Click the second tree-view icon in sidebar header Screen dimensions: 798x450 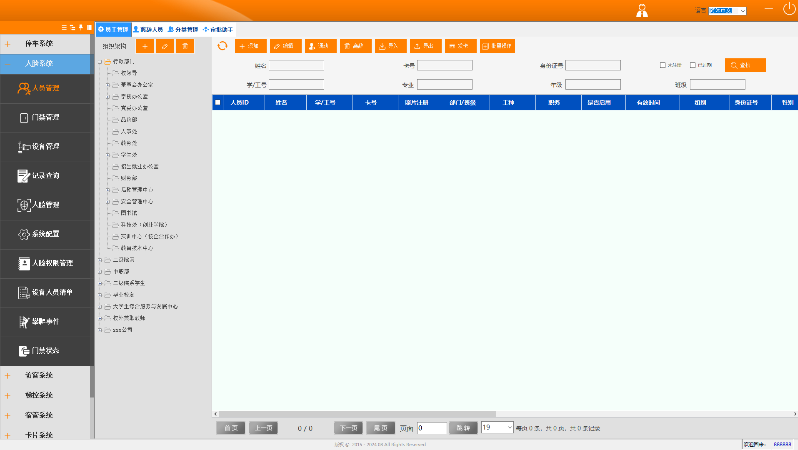click(x=72, y=27)
